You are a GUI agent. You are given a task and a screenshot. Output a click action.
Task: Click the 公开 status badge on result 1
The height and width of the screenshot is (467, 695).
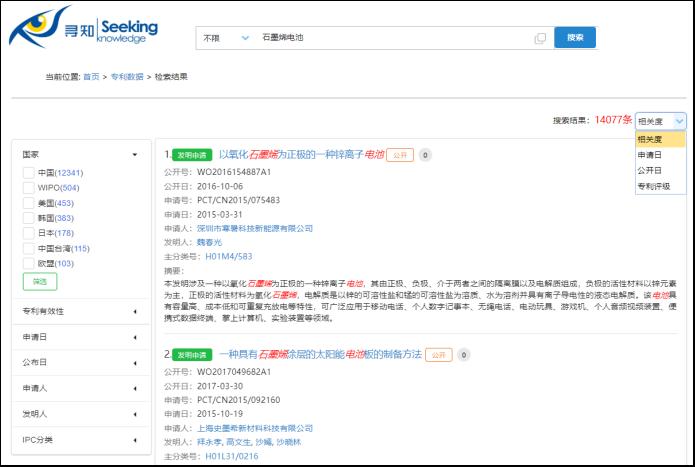pyautogui.click(x=400, y=155)
